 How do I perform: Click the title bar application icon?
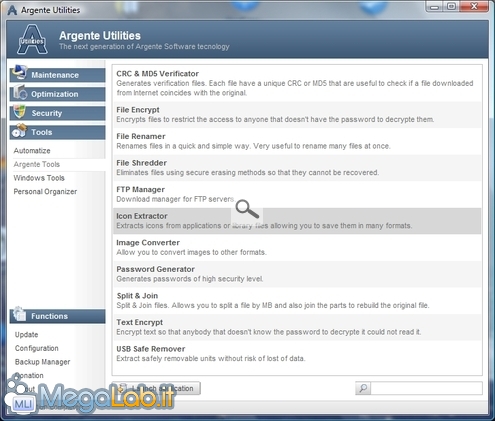click(x=12, y=10)
